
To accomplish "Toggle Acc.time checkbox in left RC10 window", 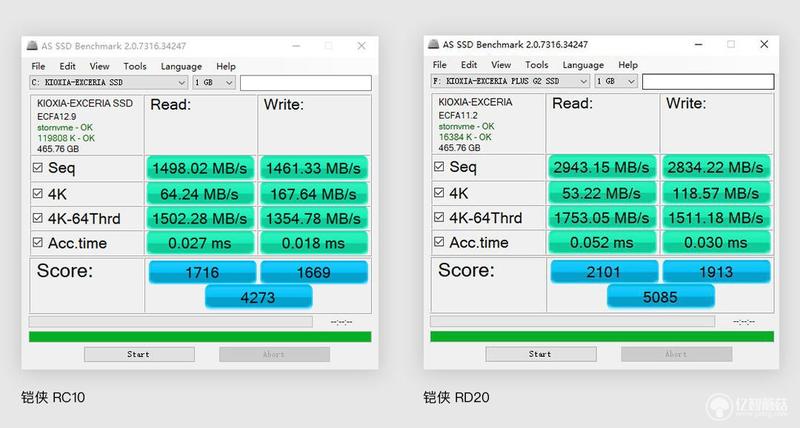I will point(37,242).
